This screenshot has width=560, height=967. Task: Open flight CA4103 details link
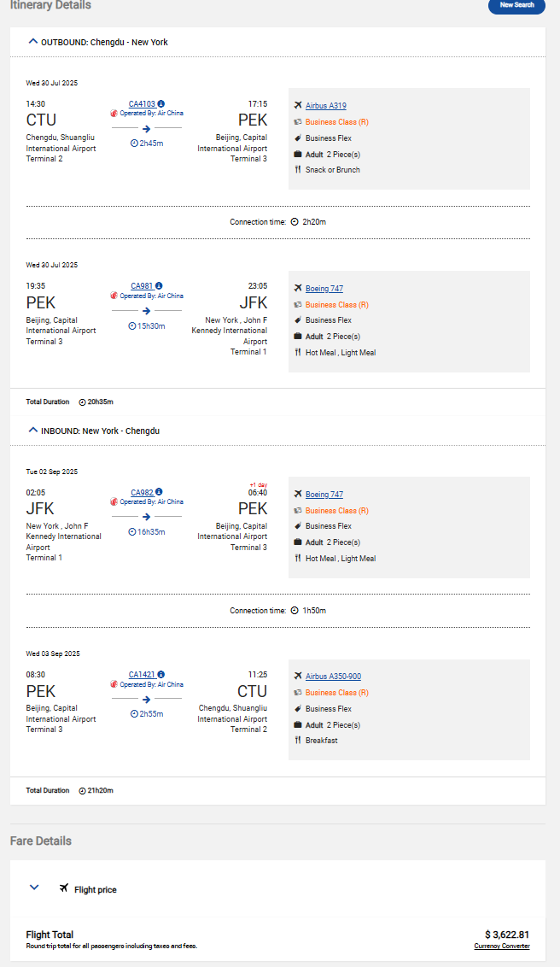[x=142, y=103]
